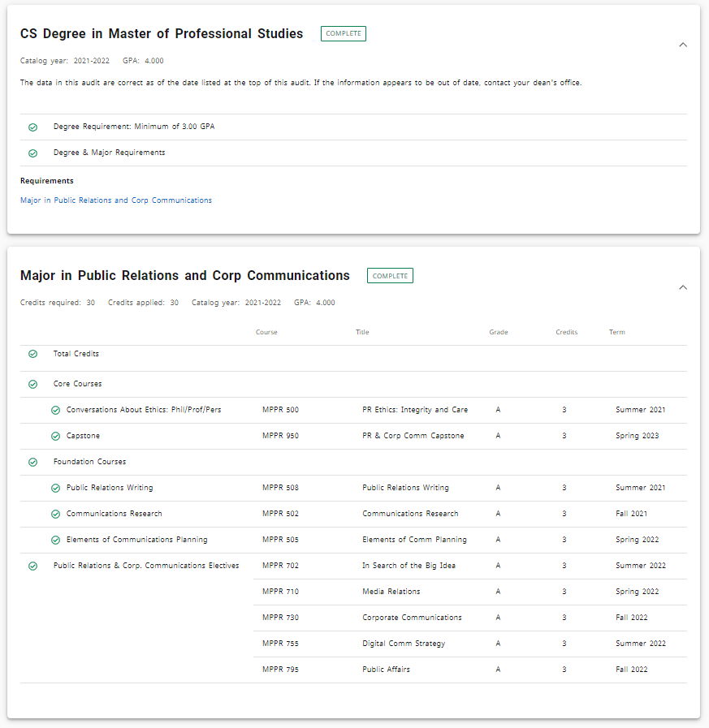This screenshot has height=728, width=709.
Task: Click course code MPPR 505
Action: [x=280, y=540]
